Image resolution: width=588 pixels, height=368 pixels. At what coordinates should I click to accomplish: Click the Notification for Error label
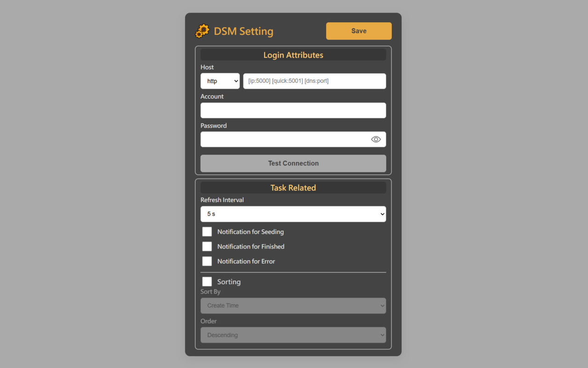(246, 261)
